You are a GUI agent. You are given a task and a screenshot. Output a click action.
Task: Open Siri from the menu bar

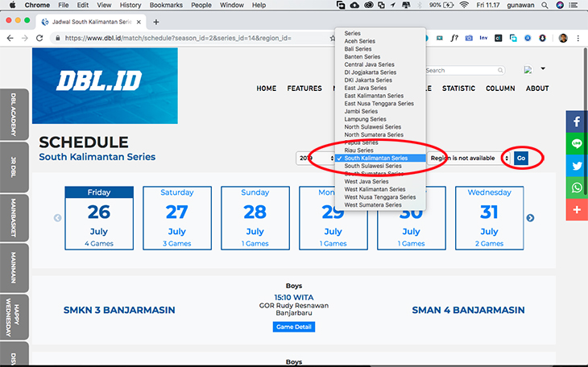pos(560,6)
